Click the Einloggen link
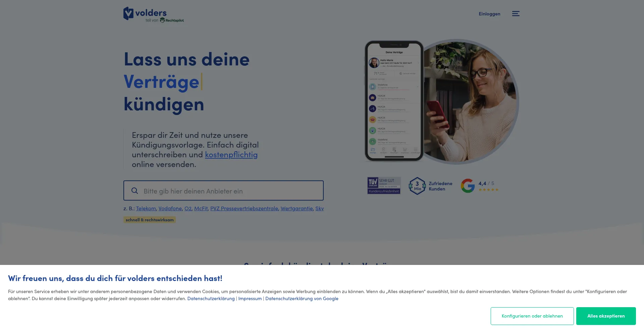Viewport: 644px width, 333px height. tap(489, 14)
